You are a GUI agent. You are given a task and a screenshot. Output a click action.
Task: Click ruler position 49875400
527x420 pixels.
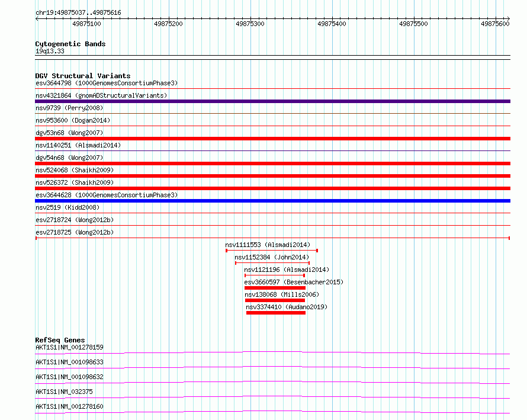pyautogui.click(x=332, y=24)
